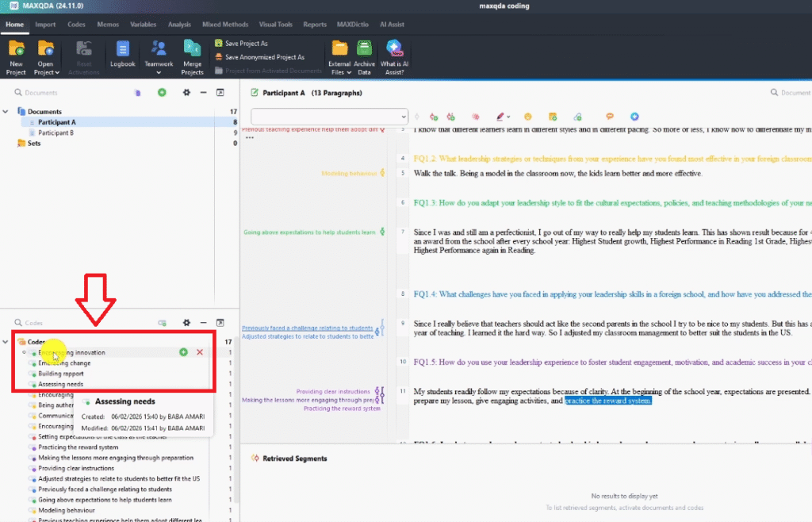Click green add icon in Documents panel
This screenshot has width=812, height=522.
click(x=162, y=93)
